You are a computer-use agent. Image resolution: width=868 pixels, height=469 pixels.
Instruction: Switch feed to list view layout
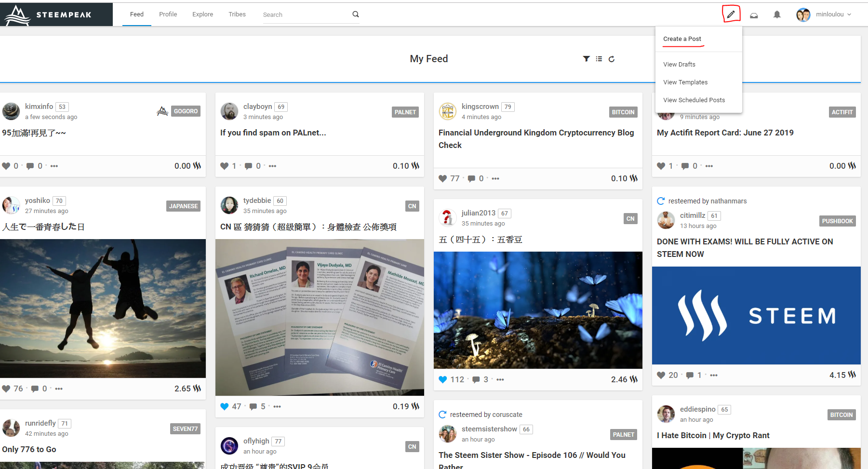(599, 59)
